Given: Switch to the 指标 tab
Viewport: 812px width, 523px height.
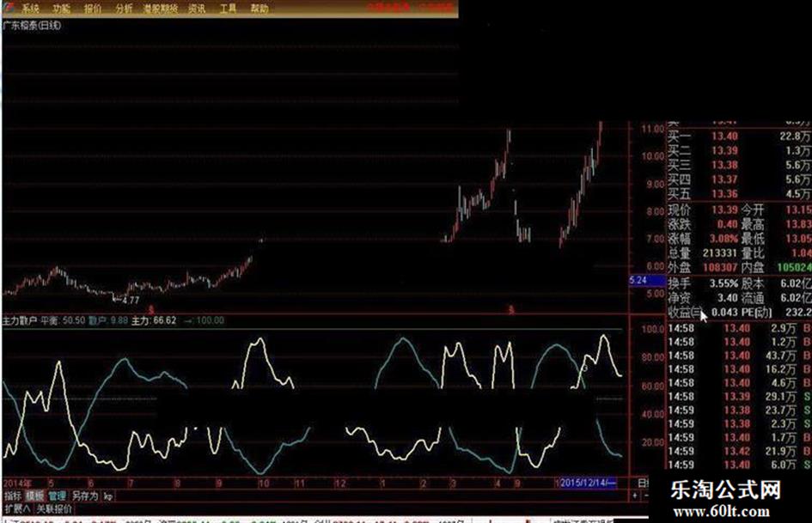Looking at the screenshot, I should [x=13, y=496].
